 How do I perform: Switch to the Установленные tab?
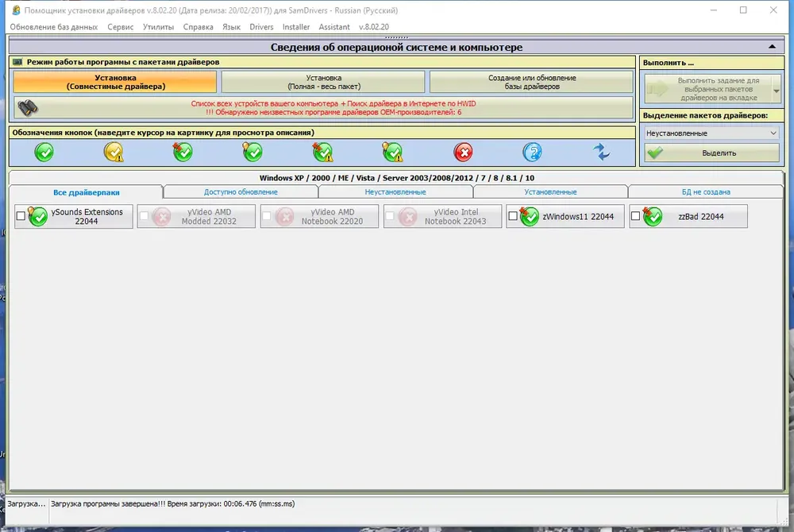pyautogui.click(x=550, y=192)
